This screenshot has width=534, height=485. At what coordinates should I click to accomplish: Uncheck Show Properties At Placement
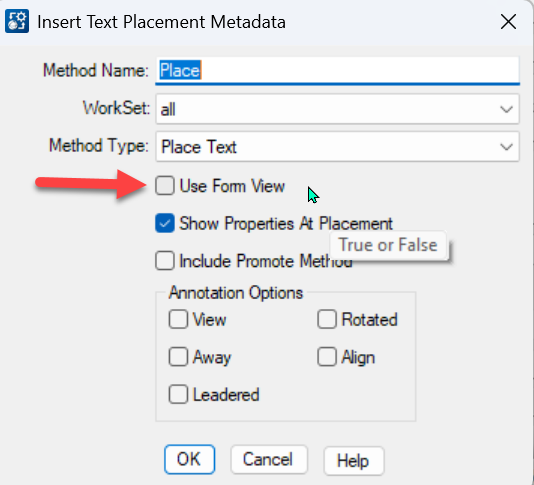[x=165, y=223]
